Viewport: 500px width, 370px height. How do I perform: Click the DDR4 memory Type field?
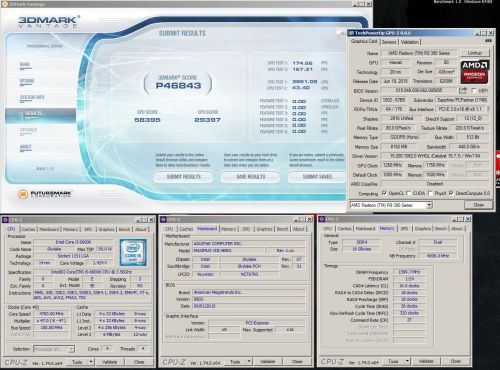(362, 242)
